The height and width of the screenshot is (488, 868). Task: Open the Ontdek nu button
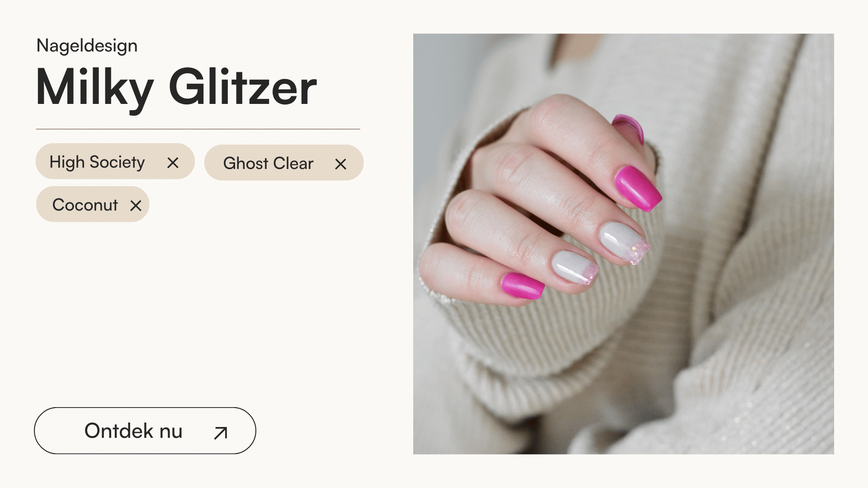click(x=145, y=431)
